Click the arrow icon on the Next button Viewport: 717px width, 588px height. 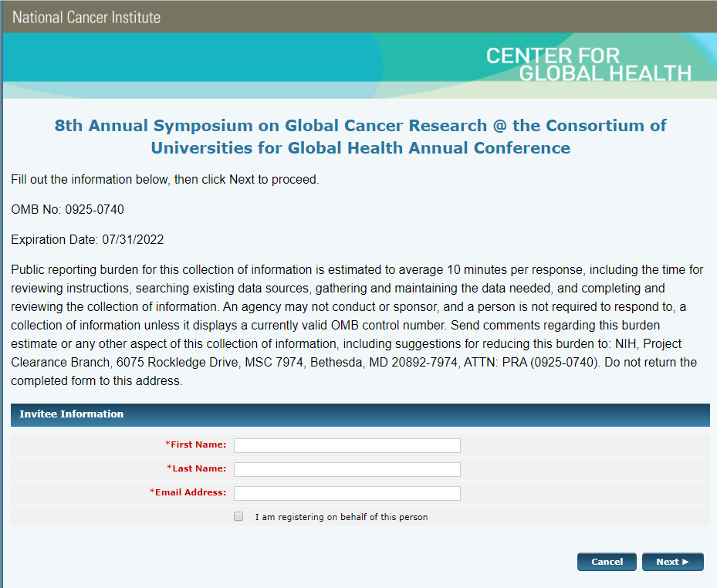pyautogui.click(x=685, y=562)
